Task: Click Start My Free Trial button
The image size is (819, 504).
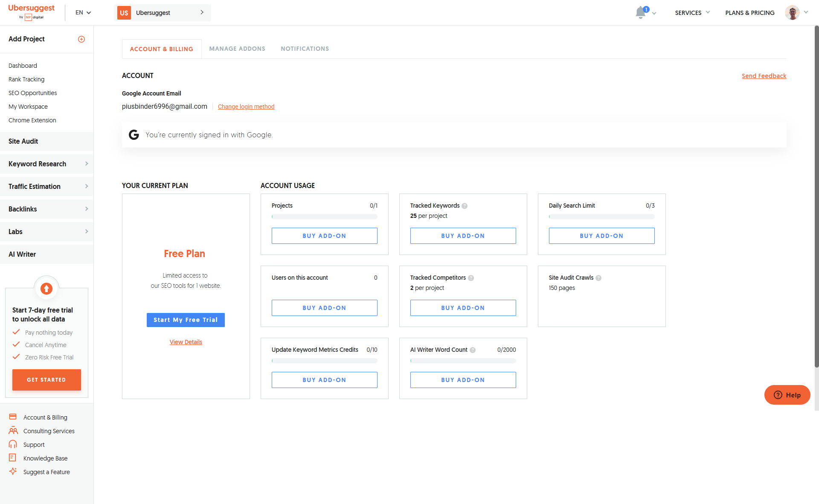Action: click(186, 320)
